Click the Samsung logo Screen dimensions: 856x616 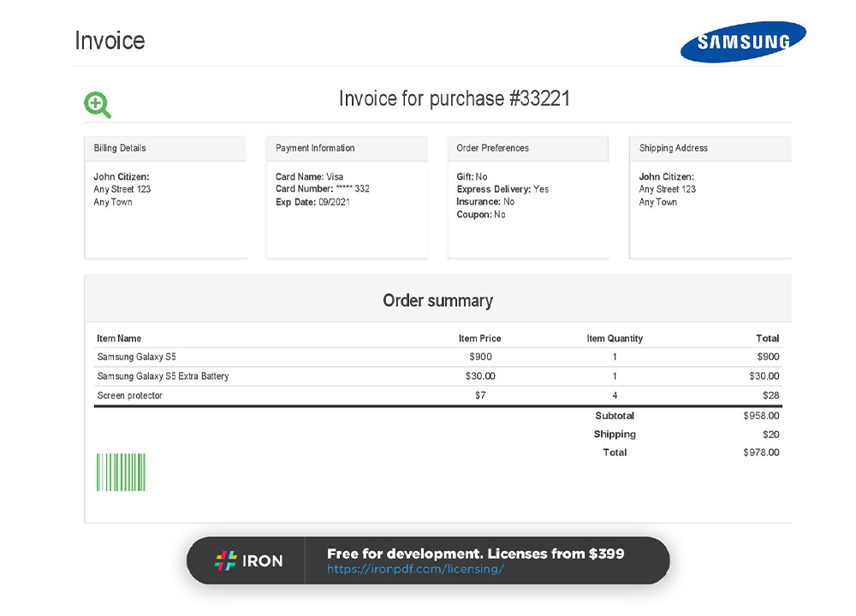tap(743, 39)
